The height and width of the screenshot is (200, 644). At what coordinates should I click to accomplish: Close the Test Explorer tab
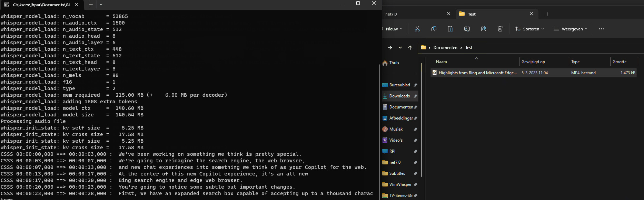coord(532,14)
